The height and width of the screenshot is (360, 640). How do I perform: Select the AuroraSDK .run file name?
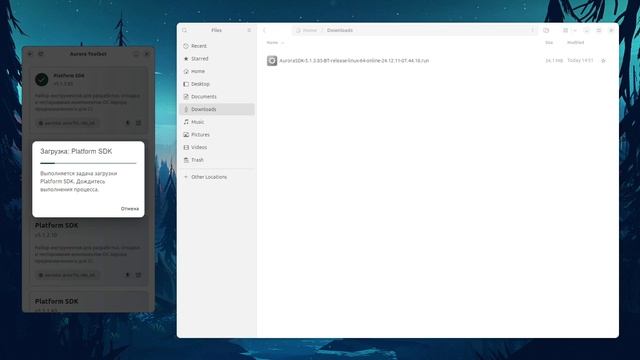pyautogui.click(x=354, y=60)
